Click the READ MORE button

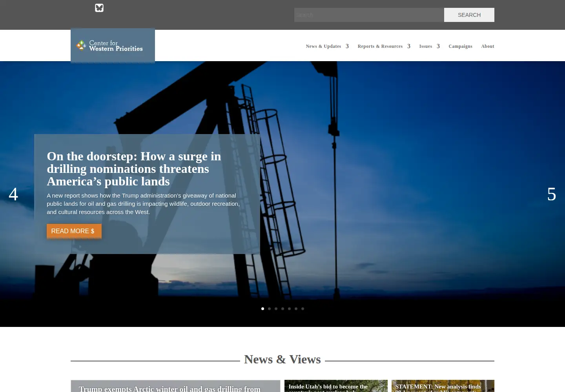(74, 231)
